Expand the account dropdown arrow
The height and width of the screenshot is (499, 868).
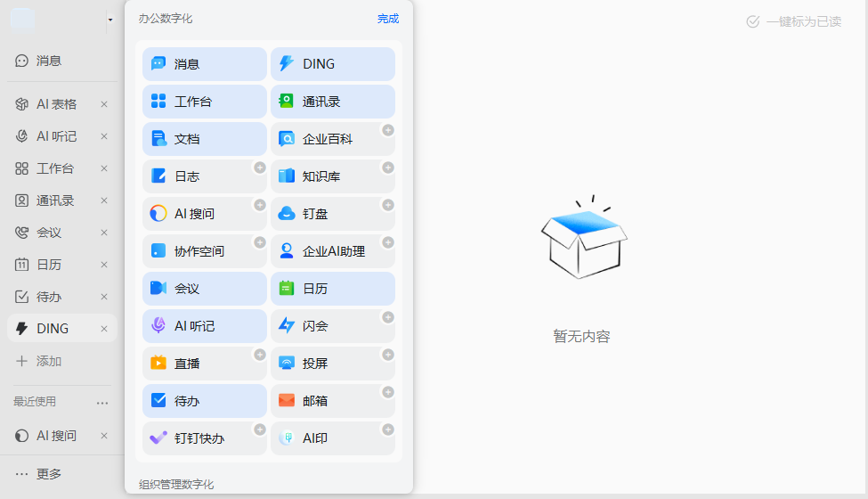click(x=110, y=20)
